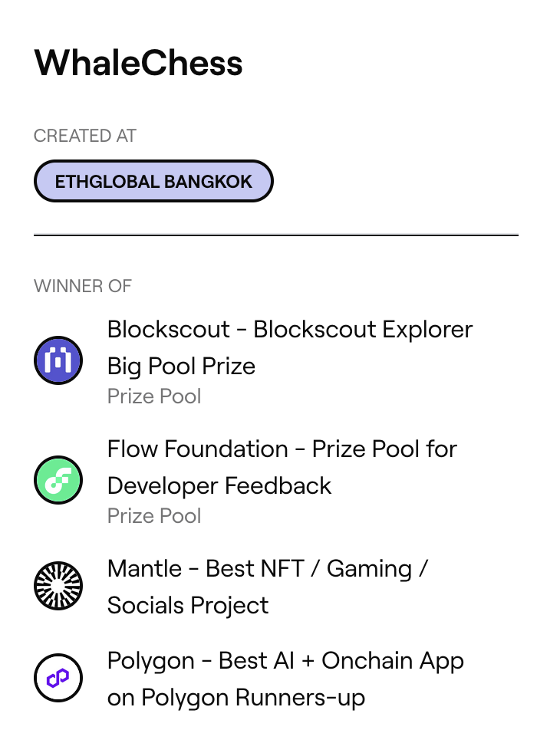Click "Prize Pool" subtitle under Blockscout prize
The width and height of the screenshot is (560, 753).
[154, 396]
